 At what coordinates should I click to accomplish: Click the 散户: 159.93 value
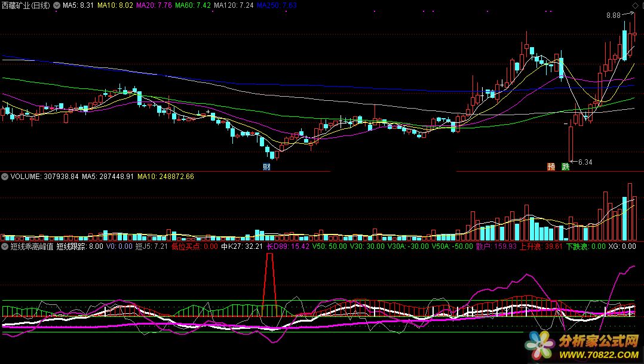coord(496,246)
